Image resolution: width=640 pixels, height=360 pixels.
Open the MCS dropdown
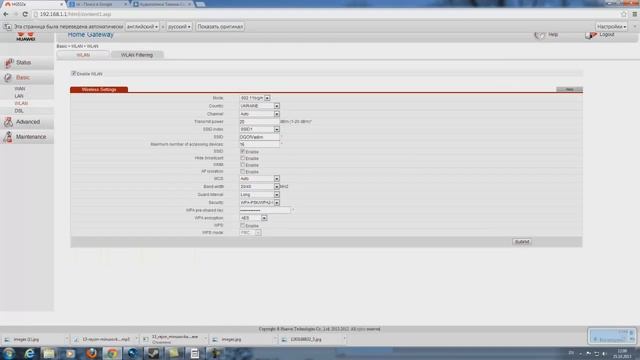(x=260, y=178)
